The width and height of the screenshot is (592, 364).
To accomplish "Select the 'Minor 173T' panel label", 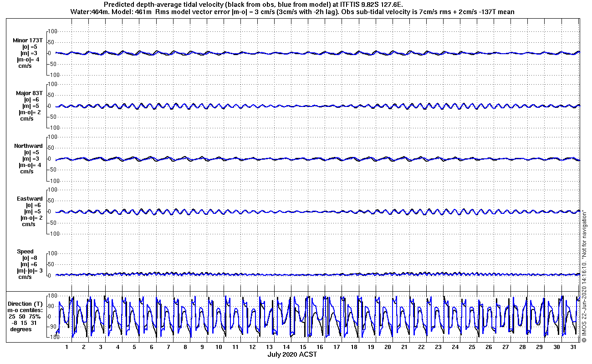I will [x=28, y=40].
